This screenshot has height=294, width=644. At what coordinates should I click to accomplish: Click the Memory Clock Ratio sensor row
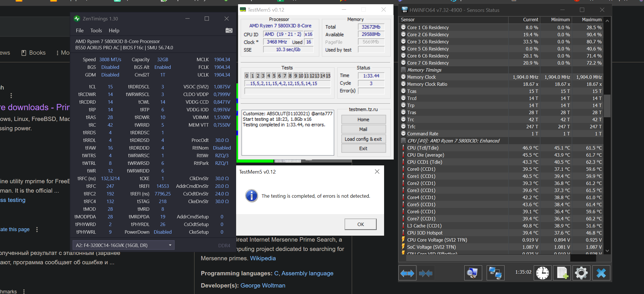pyautogui.click(x=501, y=84)
